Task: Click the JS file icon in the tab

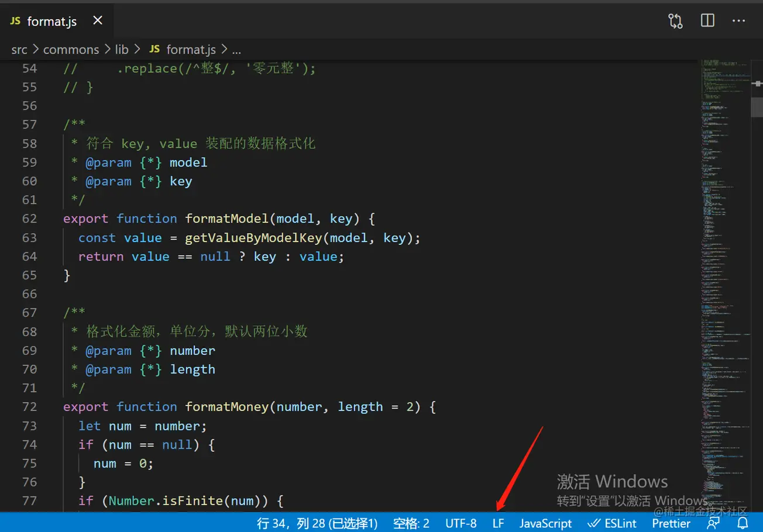Action: coord(16,22)
